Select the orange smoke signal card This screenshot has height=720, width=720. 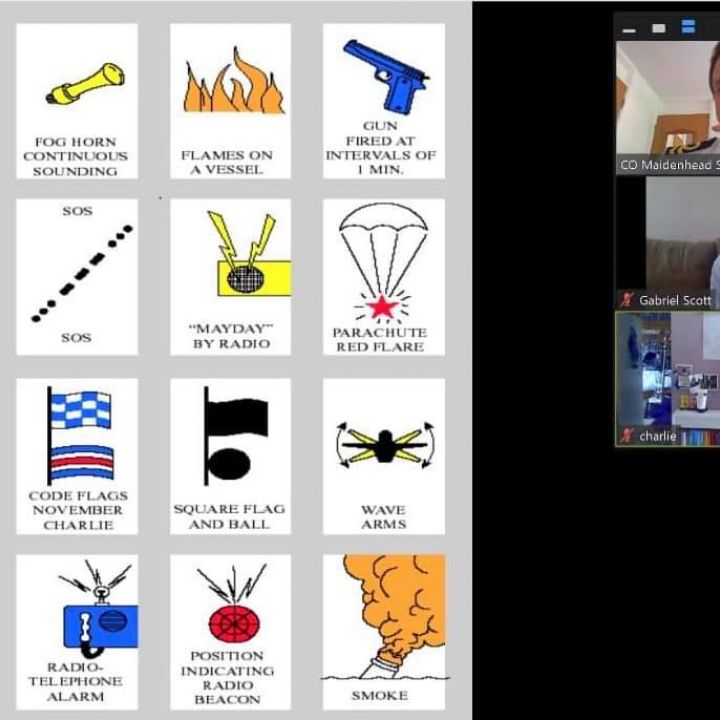coord(383,632)
